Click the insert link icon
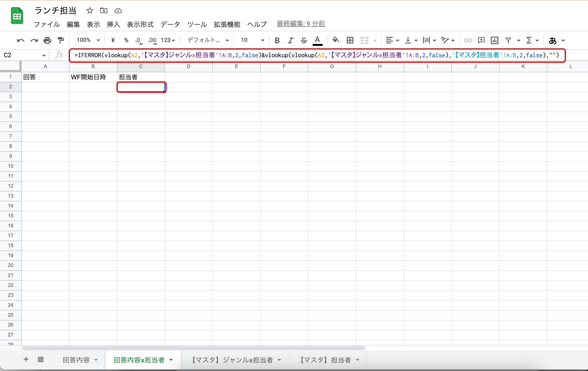 click(468, 40)
